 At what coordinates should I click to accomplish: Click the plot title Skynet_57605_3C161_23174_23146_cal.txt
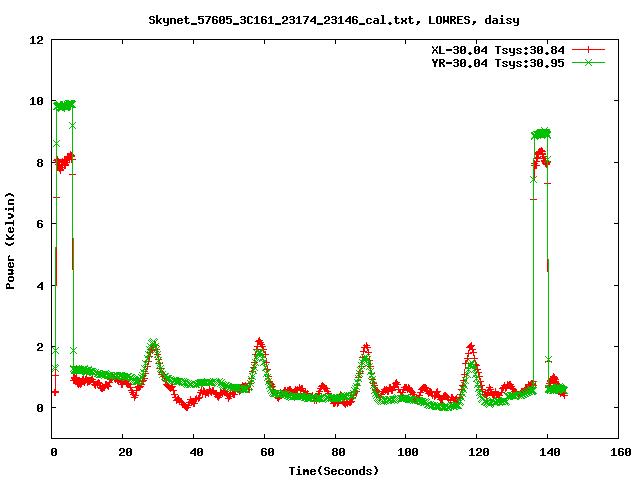point(285,20)
